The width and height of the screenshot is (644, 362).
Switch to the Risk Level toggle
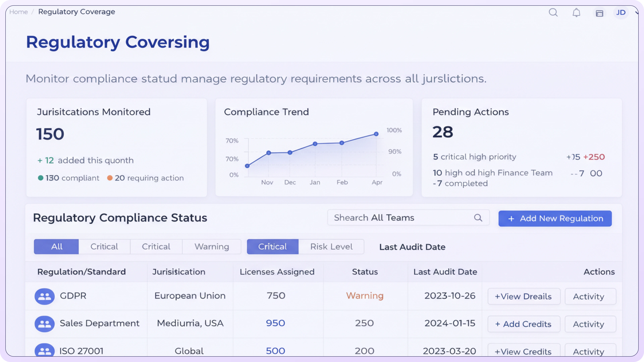331,247
